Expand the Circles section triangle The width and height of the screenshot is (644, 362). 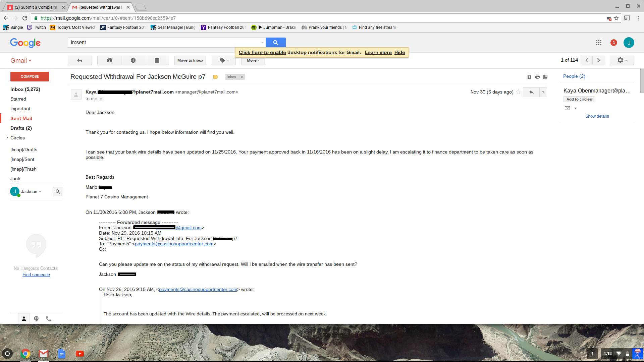click(x=7, y=138)
